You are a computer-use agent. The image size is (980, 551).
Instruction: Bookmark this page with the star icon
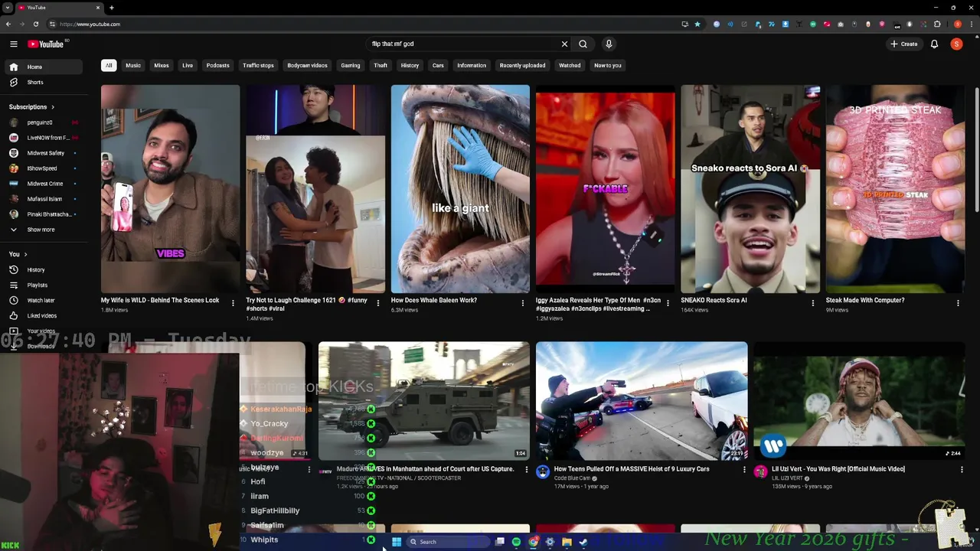[697, 24]
